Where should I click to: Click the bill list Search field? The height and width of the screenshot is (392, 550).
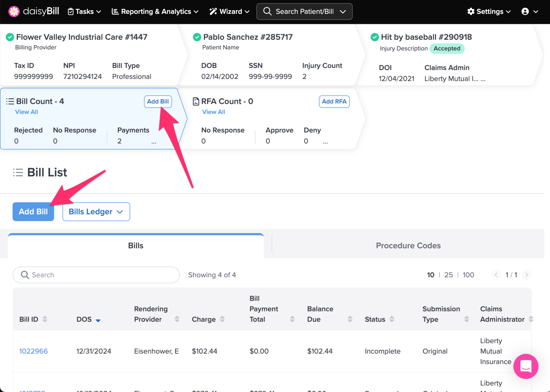96,275
